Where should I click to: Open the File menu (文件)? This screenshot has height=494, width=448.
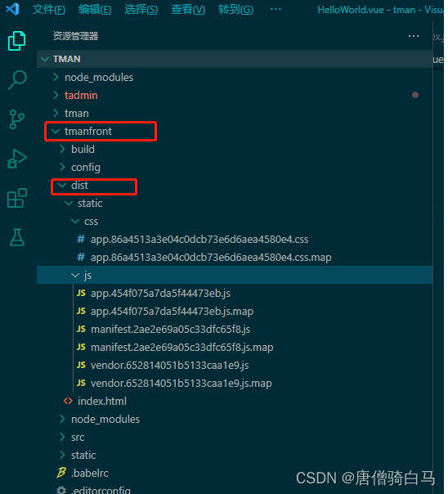pos(49,10)
